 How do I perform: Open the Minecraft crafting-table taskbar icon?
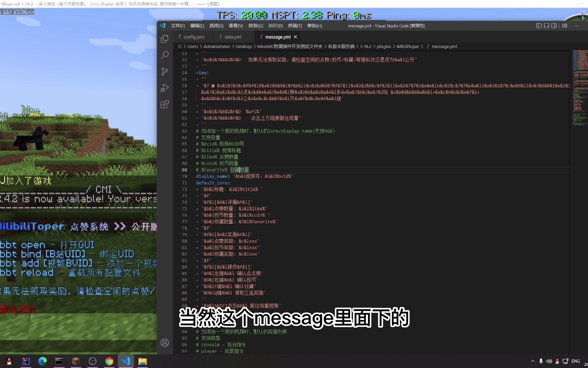click(76, 361)
